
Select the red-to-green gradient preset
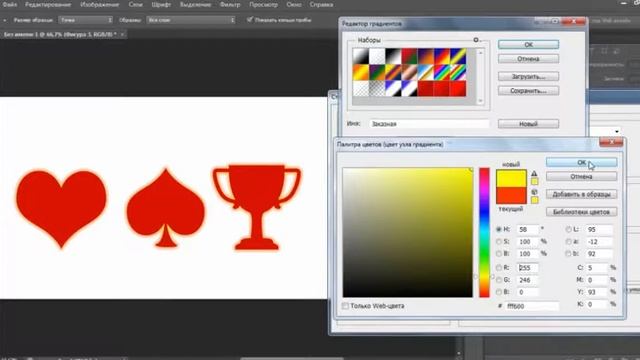(409, 56)
